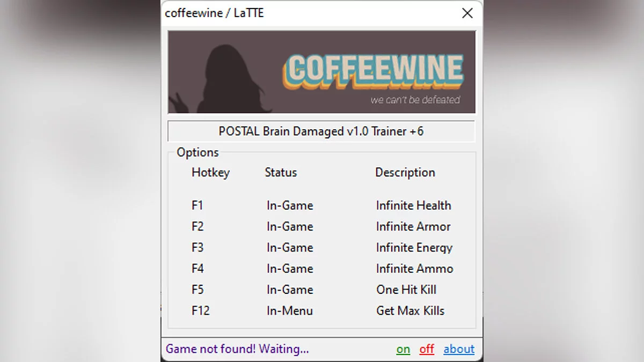
Task: Click the 'on' link
Action: click(403, 350)
